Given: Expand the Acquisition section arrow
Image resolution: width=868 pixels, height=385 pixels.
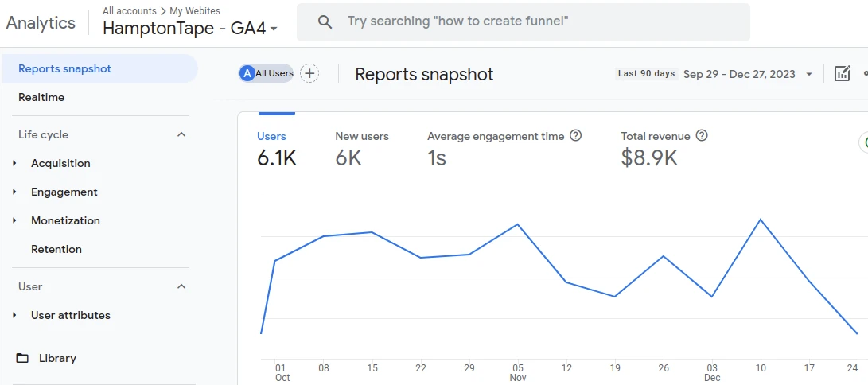Looking at the screenshot, I should click(x=15, y=163).
